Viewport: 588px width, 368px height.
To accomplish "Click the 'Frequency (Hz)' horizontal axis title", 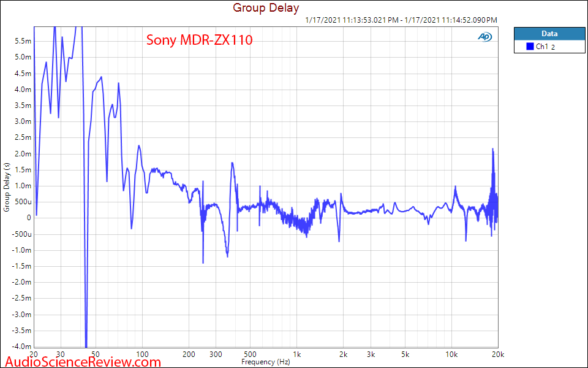I will coord(265,362).
